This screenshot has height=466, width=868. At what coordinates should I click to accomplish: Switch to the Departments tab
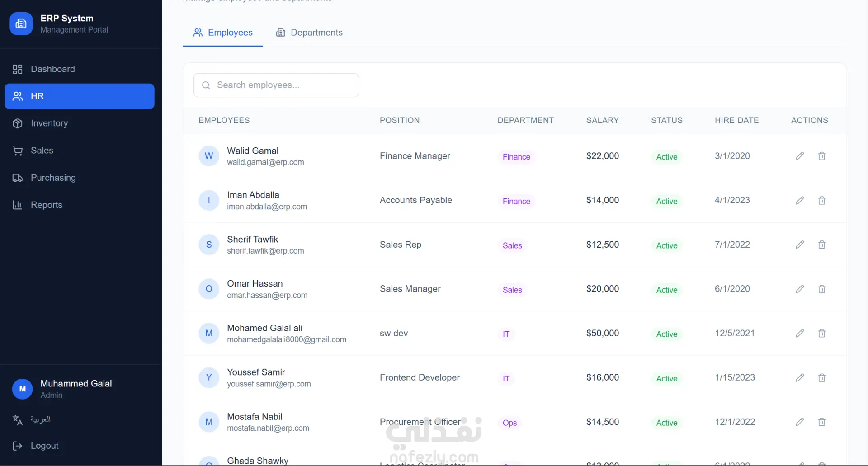coord(310,33)
